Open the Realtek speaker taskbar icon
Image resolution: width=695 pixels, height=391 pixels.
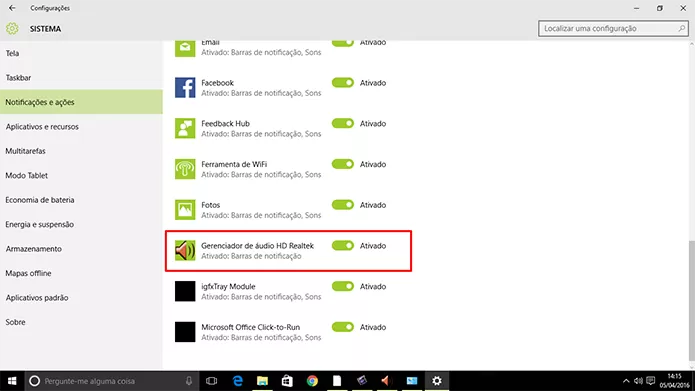click(x=387, y=381)
